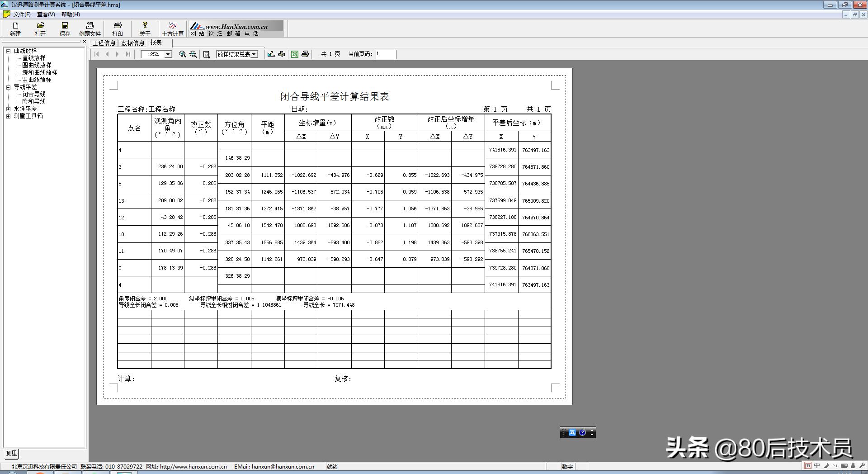Click the 当前页码 page number field

click(386, 54)
